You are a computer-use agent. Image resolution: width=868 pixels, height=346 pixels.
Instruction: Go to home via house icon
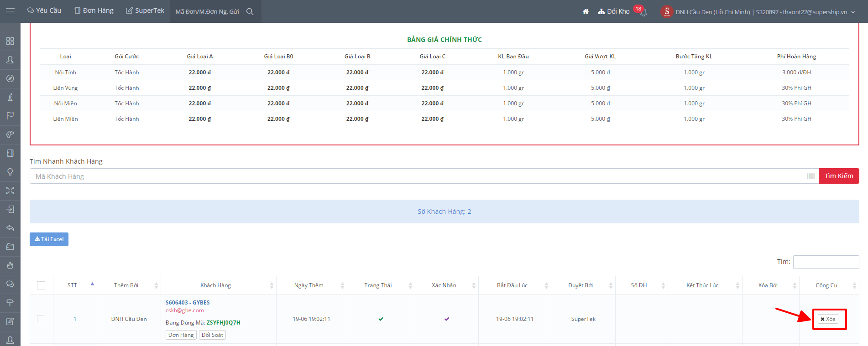tap(586, 11)
